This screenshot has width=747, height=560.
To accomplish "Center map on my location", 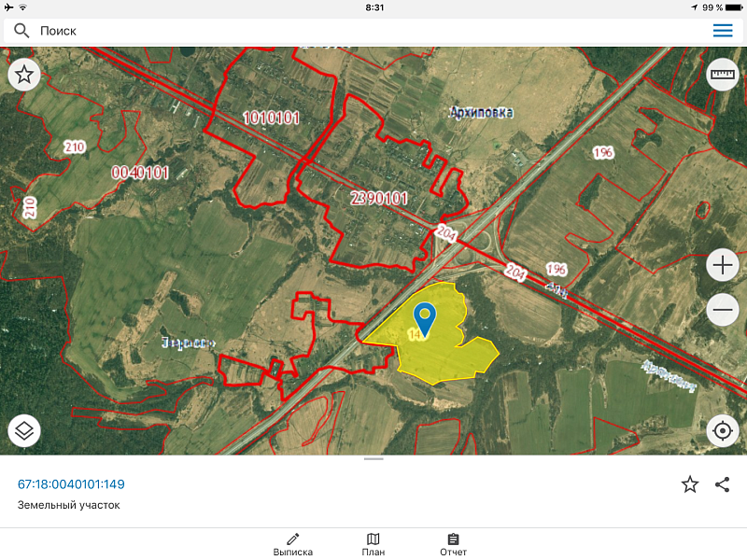I will click(x=723, y=431).
